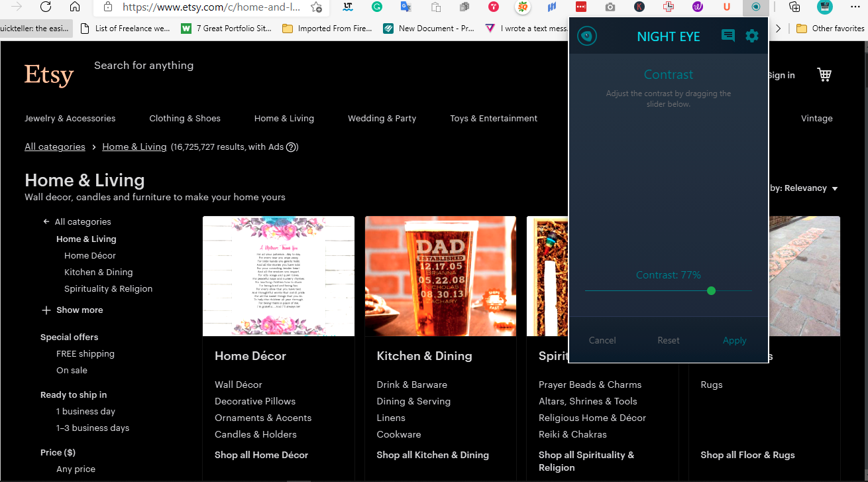Open Night Eye settings gear

[752, 36]
